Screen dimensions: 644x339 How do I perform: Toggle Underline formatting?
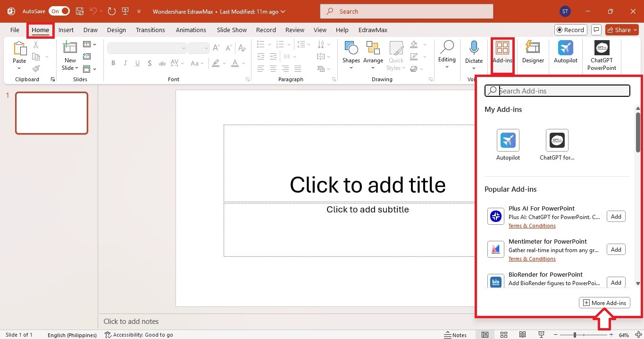[137, 63]
